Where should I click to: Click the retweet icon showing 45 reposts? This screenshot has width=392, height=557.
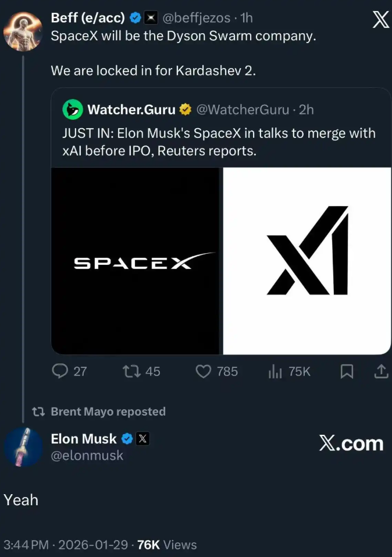click(x=133, y=371)
